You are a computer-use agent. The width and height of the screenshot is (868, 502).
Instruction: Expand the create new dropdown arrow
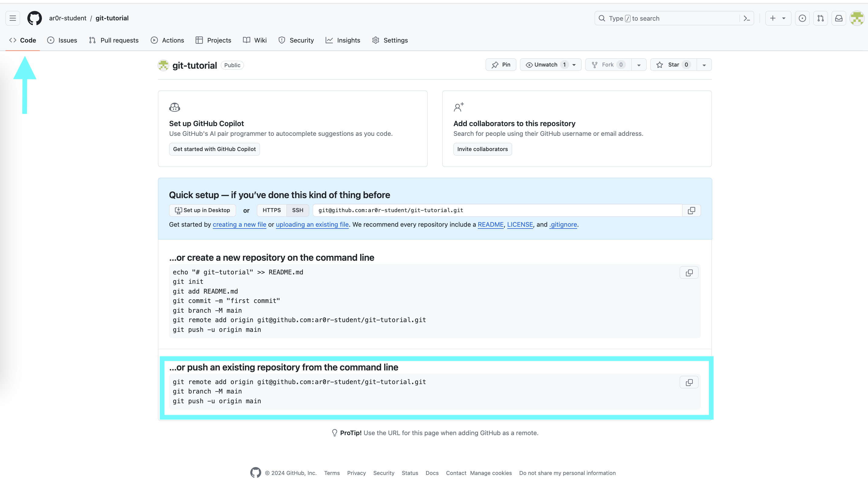pos(784,18)
